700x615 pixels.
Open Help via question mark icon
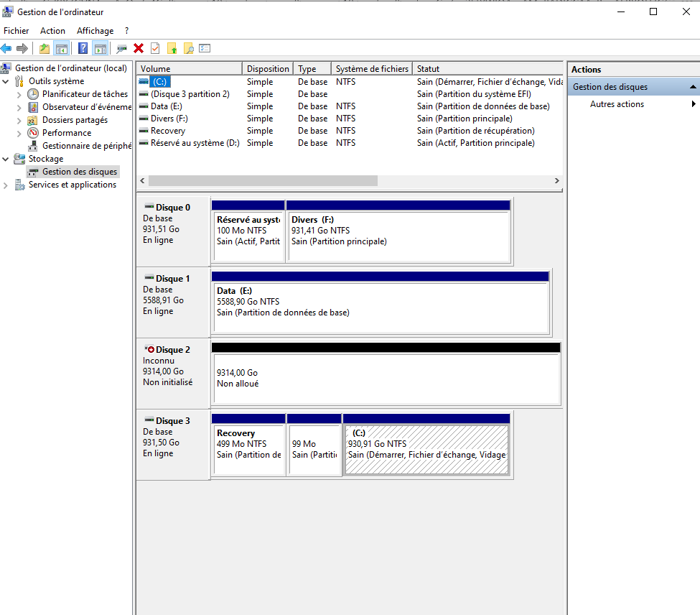coord(83,48)
